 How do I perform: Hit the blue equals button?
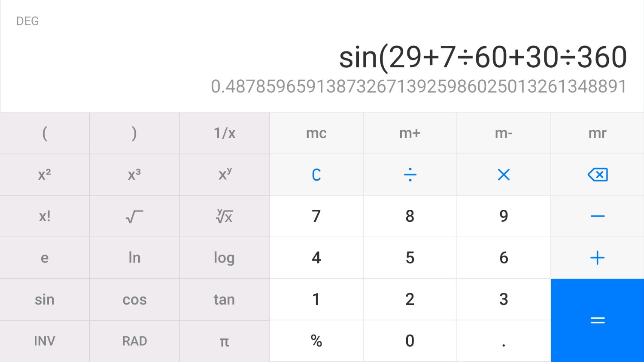pos(598,320)
